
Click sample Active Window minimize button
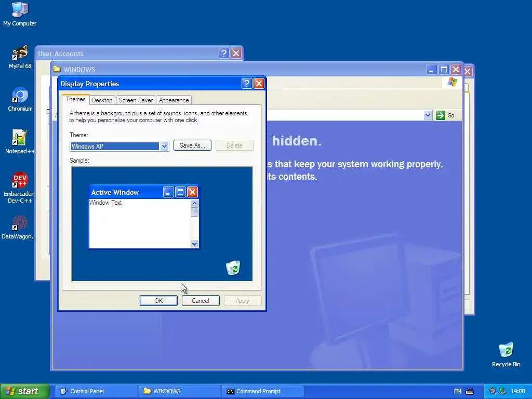[168, 192]
